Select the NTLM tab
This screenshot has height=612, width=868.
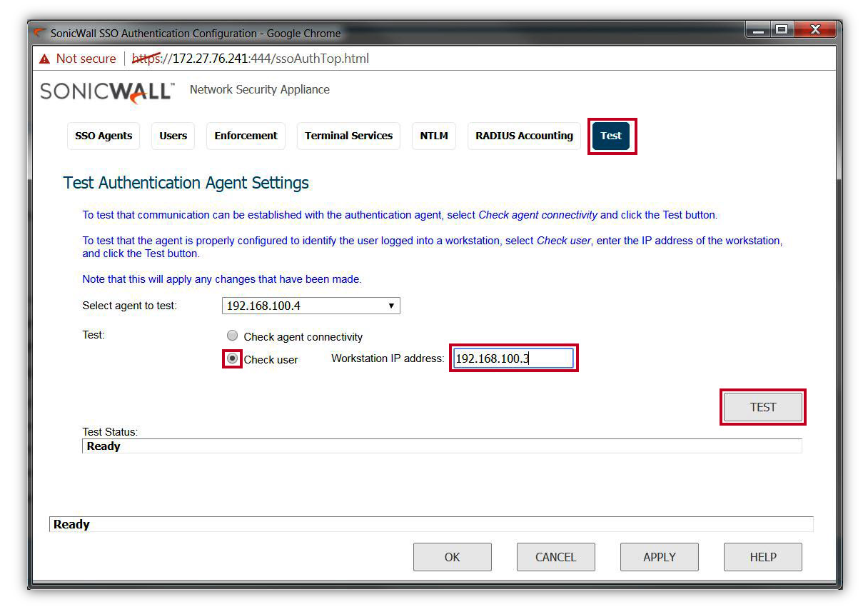tap(434, 136)
